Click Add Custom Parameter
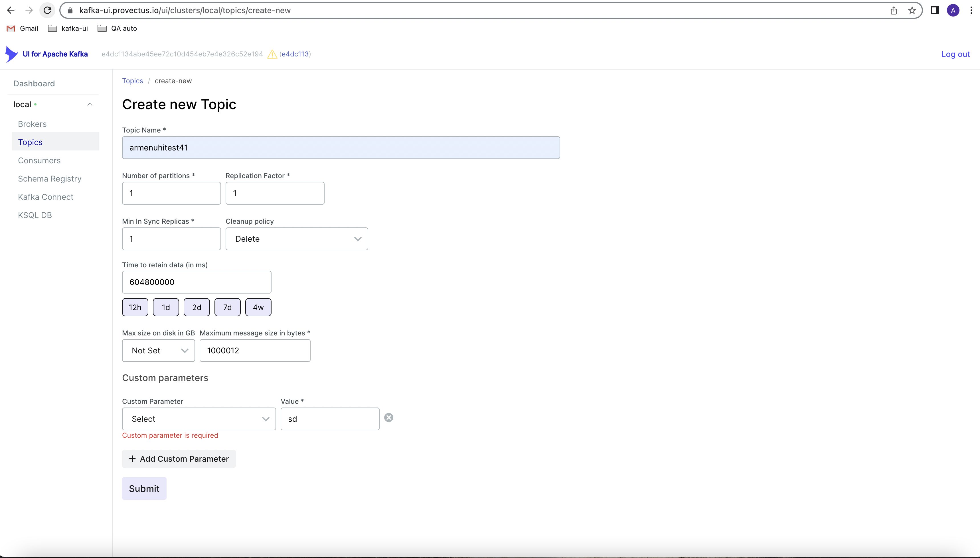 click(x=179, y=458)
